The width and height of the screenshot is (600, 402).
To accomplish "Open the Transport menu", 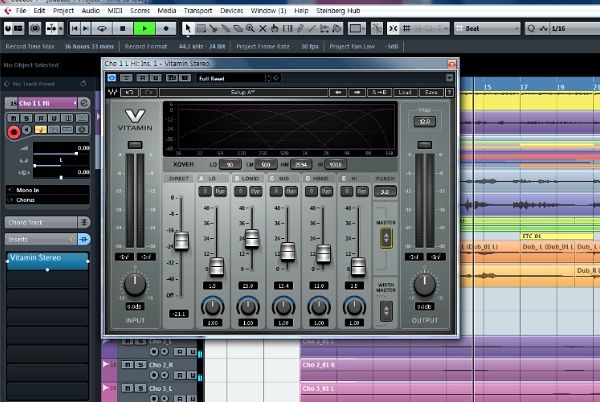I will click(x=198, y=10).
